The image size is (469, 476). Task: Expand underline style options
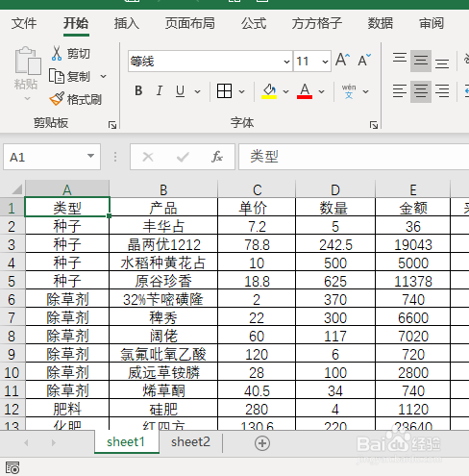coord(198,91)
